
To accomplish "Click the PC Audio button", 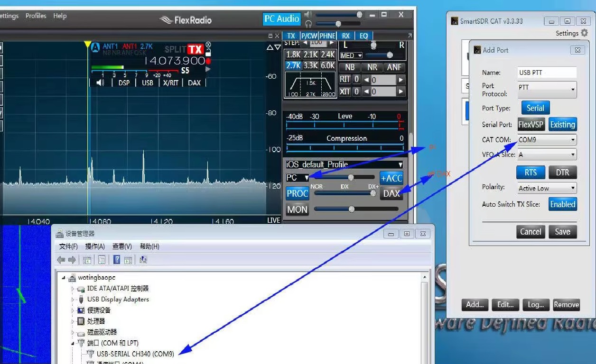I will (281, 19).
